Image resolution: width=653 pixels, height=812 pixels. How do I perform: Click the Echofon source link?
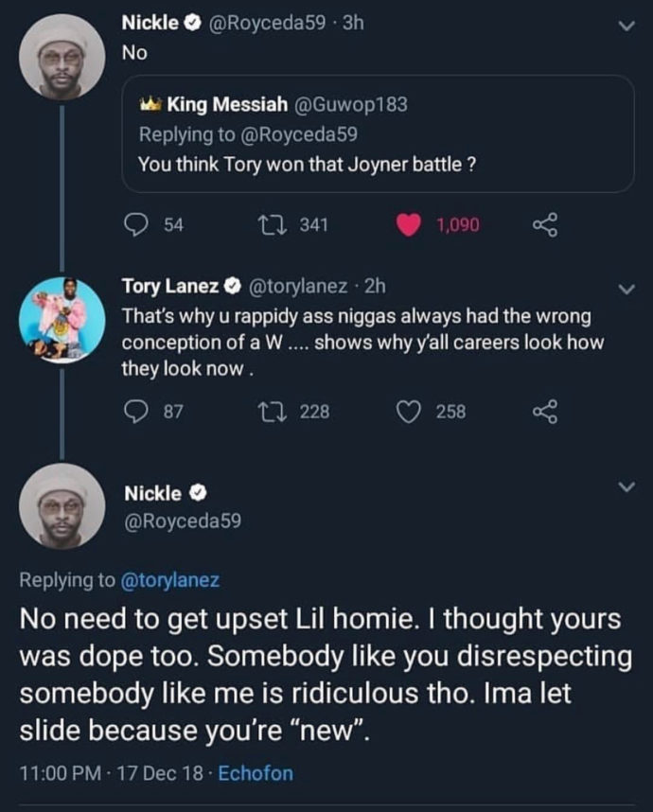click(256, 773)
